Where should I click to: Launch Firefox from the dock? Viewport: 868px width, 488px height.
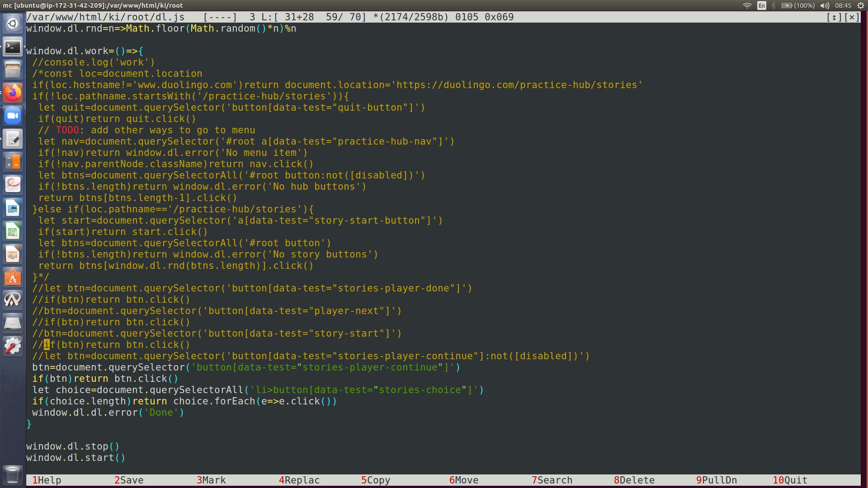[x=13, y=93]
